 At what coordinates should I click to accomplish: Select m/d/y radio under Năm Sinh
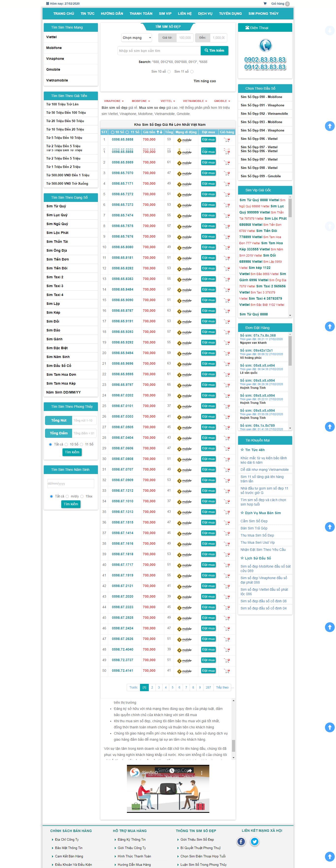pos(67,496)
